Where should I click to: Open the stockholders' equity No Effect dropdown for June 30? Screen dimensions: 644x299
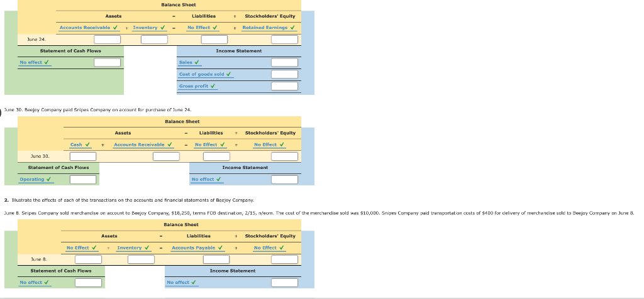pos(269,144)
